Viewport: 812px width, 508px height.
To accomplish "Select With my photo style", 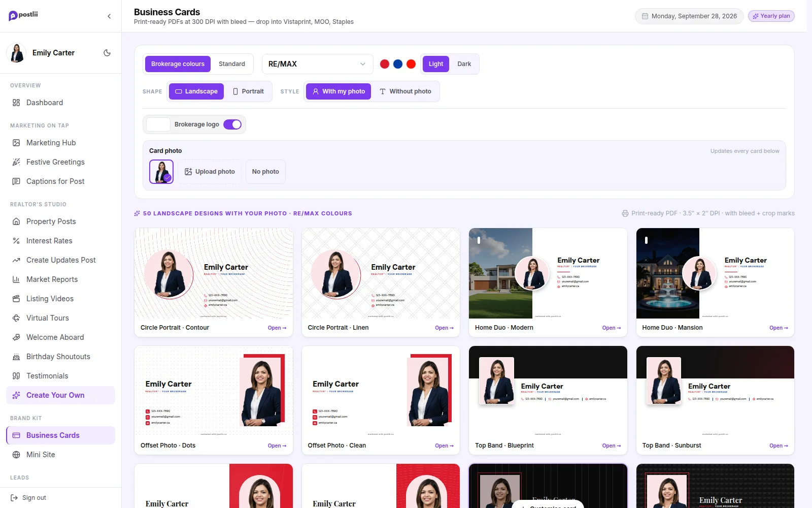I will pyautogui.click(x=339, y=91).
